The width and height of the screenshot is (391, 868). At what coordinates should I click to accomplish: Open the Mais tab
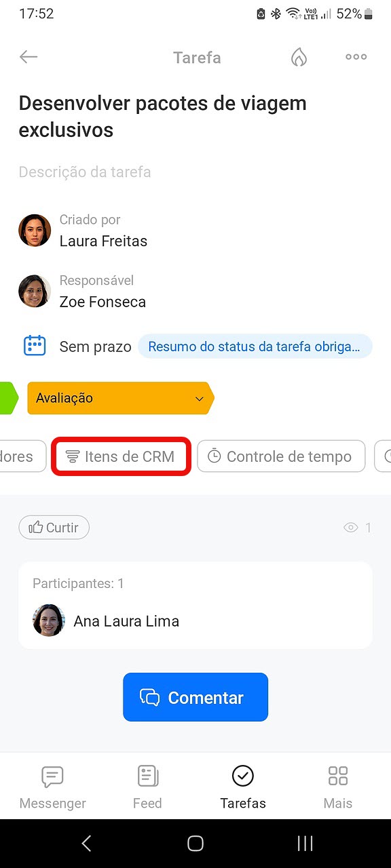(x=337, y=787)
